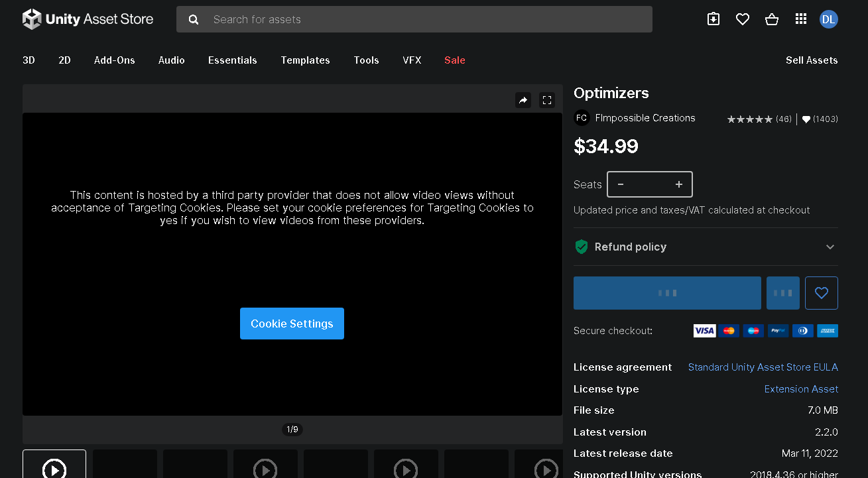Click the Secure checkout label
The height and width of the screenshot is (478, 868).
coord(613,331)
